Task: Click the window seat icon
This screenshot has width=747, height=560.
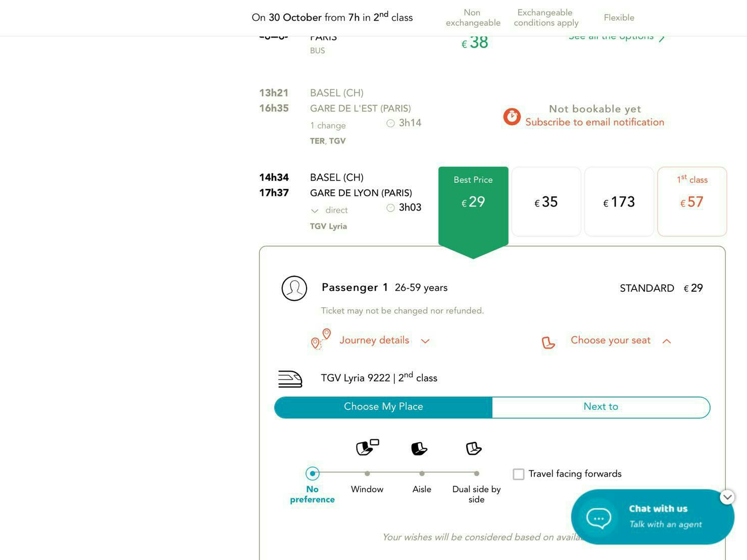Action: (367, 447)
